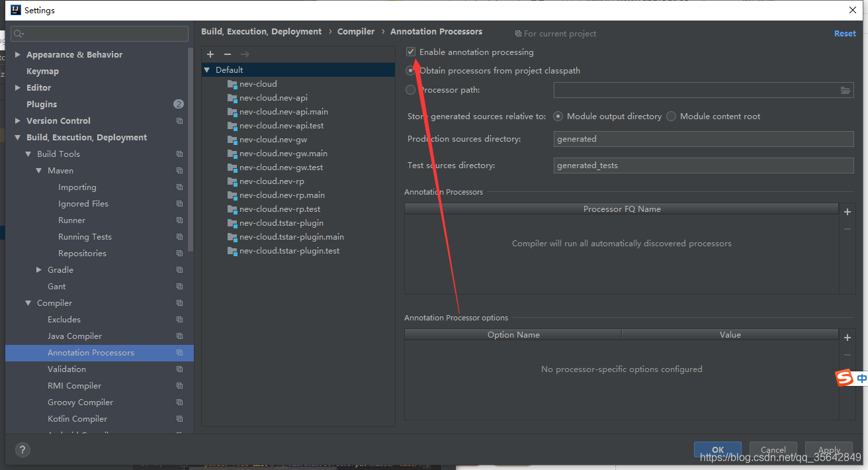The width and height of the screenshot is (868, 470).
Task: Collapse the Build Tools node
Action: [x=28, y=154]
